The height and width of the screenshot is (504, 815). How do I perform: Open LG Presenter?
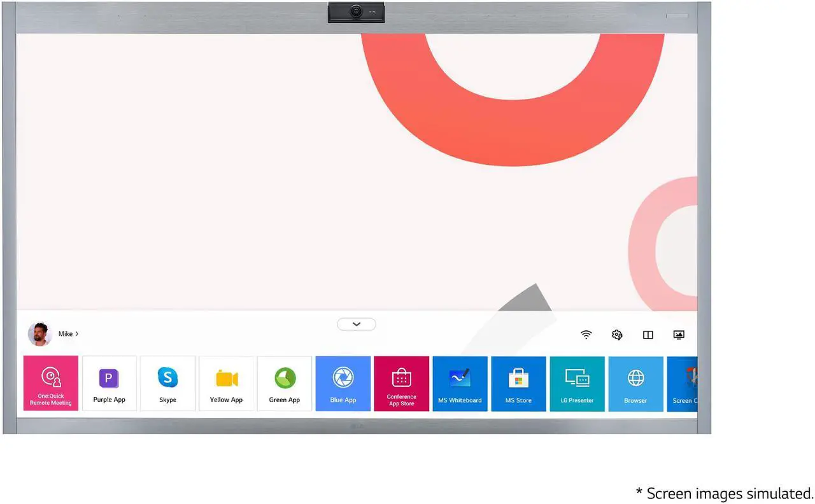coord(577,383)
